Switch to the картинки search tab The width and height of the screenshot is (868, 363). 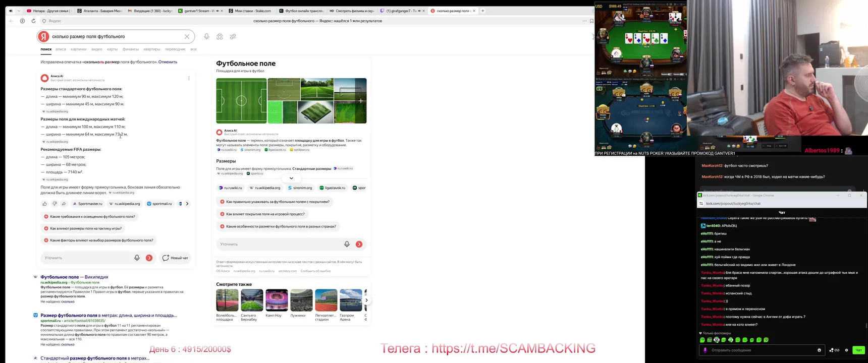pos(79,49)
